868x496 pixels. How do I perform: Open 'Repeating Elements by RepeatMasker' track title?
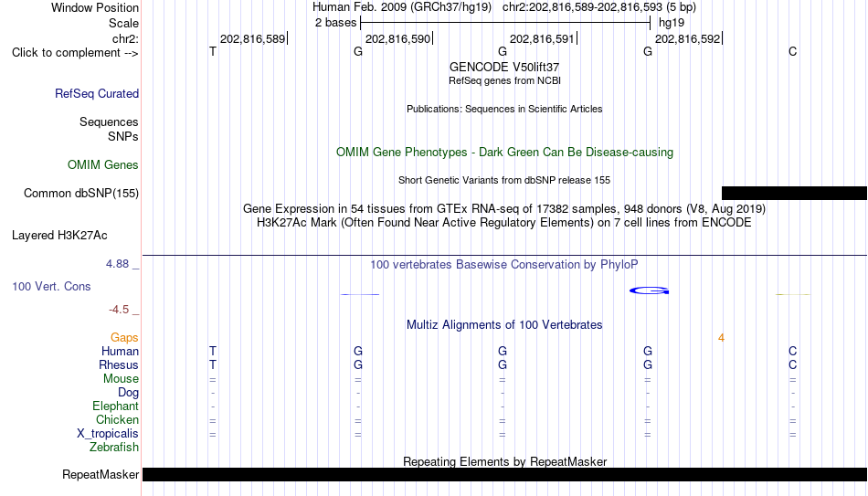click(505, 461)
